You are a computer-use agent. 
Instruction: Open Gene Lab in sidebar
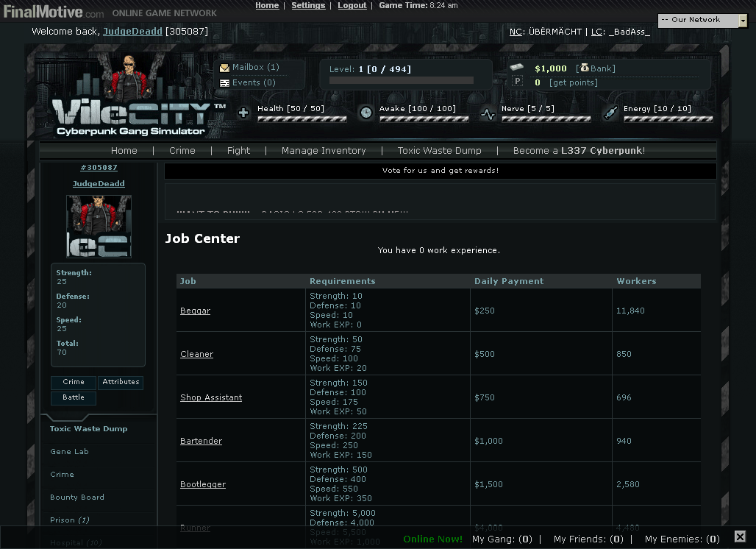coord(69,452)
